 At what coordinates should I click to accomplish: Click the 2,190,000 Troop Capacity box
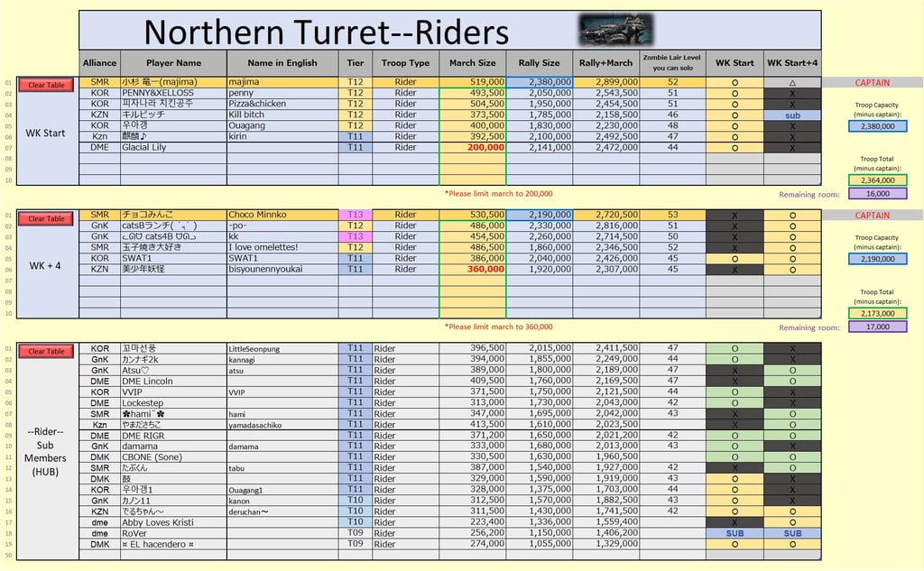click(x=877, y=259)
